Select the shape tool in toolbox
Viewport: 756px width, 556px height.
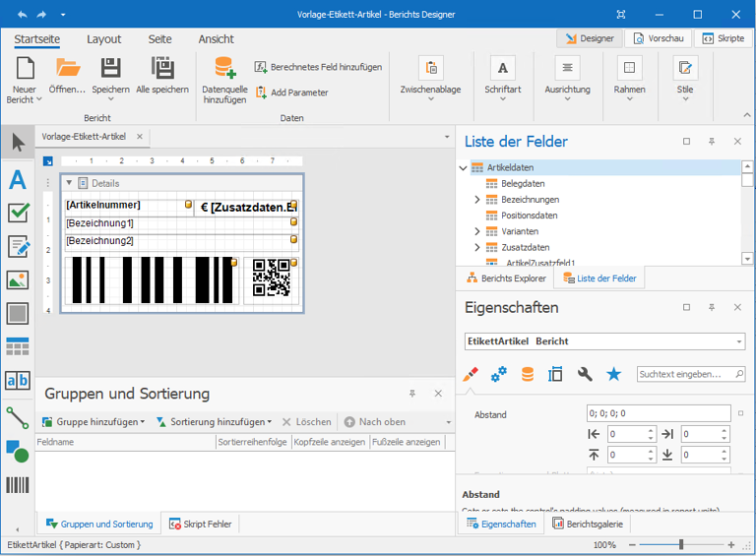click(18, 452)
